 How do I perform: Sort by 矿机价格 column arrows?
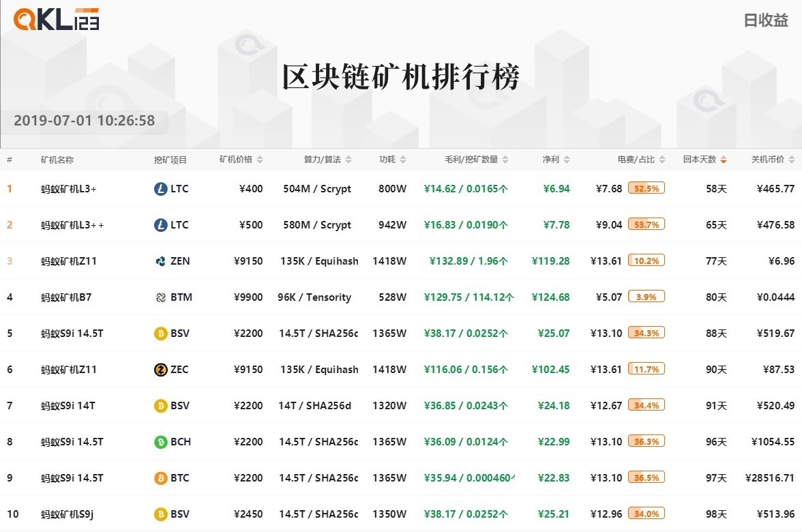click(x=260, y=160)
